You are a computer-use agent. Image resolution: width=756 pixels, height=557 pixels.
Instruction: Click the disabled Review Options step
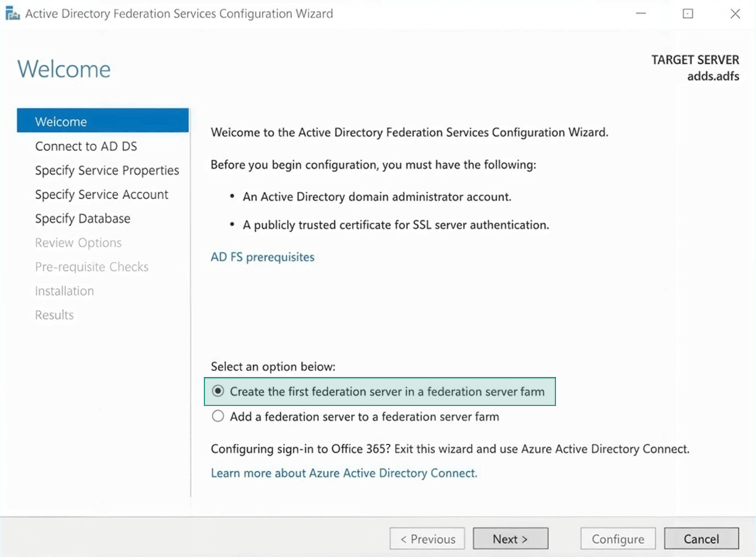(x=78, y=243)
